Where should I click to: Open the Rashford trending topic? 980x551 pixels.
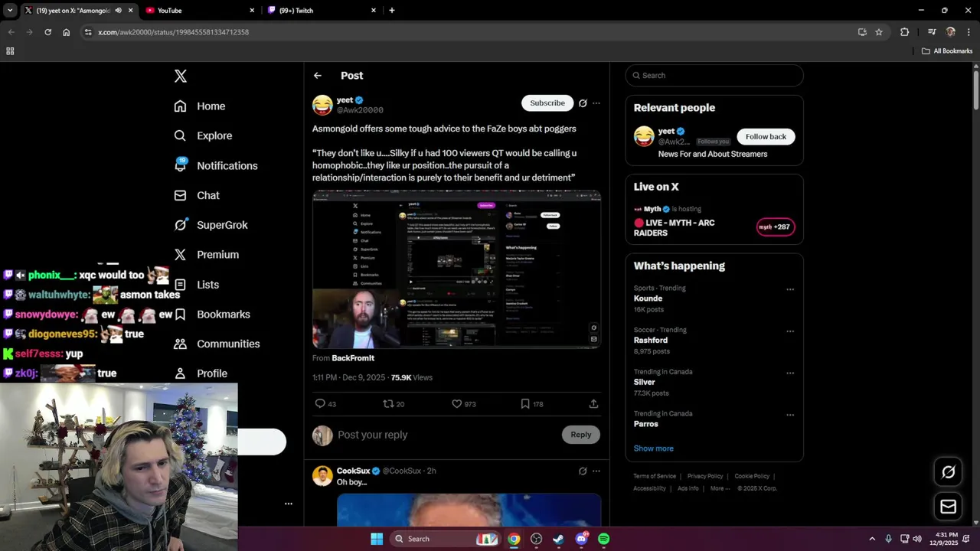tap(651, 341)
